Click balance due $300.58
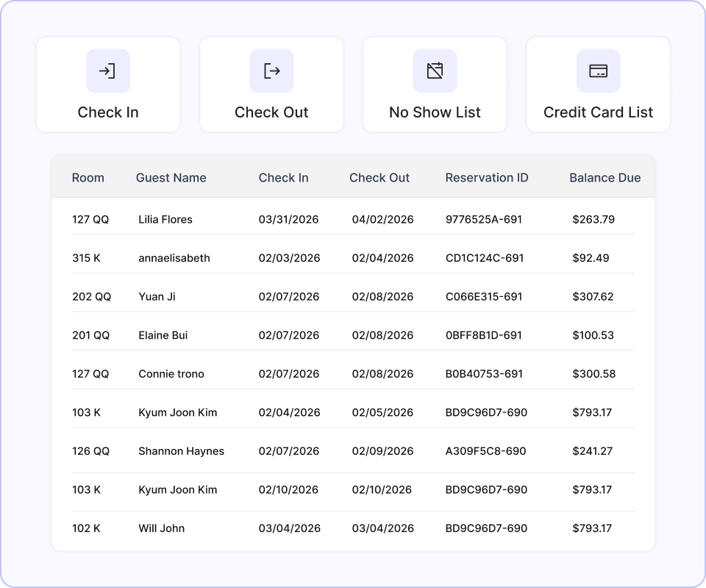 [x=594, y=374]
